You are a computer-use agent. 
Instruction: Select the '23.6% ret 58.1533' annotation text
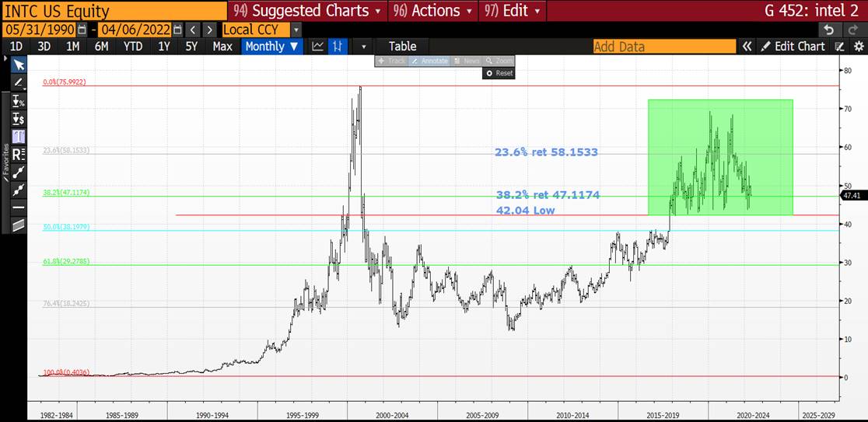pyautogui.click(x=546, y=152)
